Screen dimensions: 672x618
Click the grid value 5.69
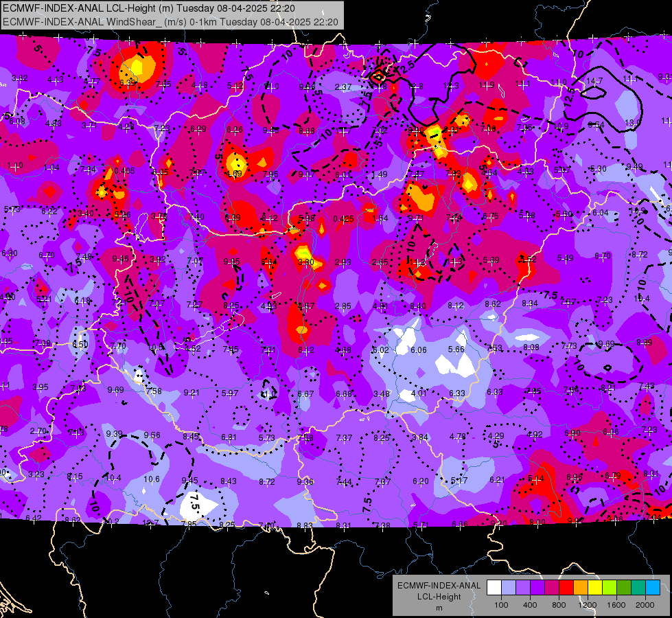tap(491, 260)
